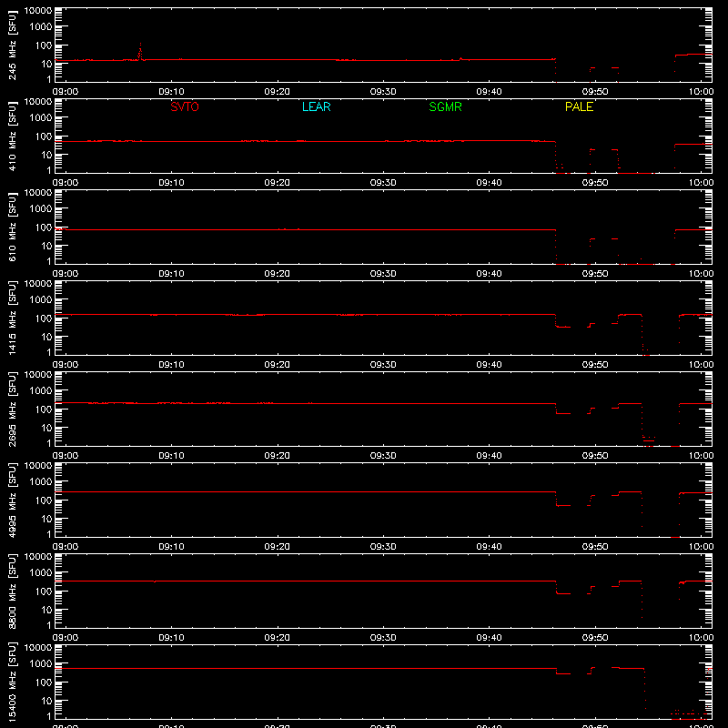Click the 1000 y-axis label of 8800 MHz plot
This screenshot has height=728, width=728.
(x=41, y=573)
